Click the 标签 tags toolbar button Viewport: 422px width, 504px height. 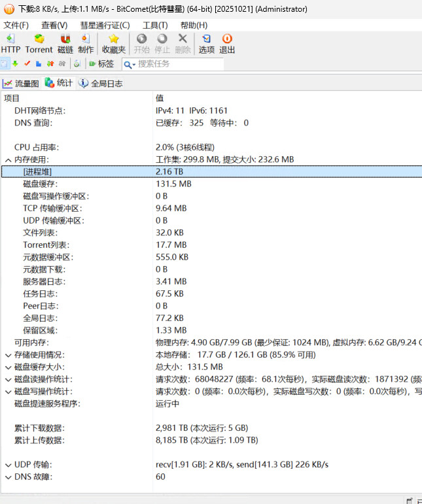tap(101, 64)
